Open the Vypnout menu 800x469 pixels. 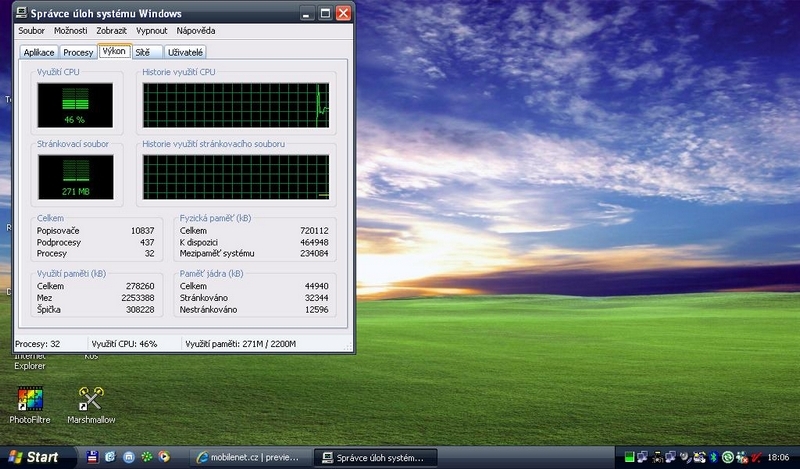point(151,31)
